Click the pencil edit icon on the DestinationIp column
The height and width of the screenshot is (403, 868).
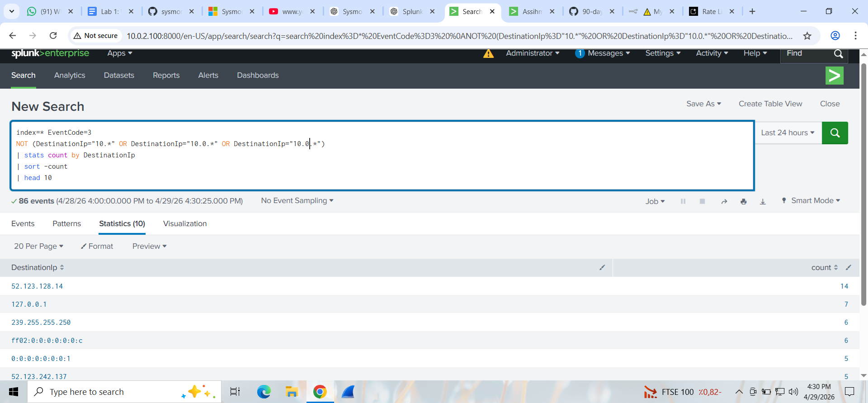pyautogui.click(x=602, y=267)
